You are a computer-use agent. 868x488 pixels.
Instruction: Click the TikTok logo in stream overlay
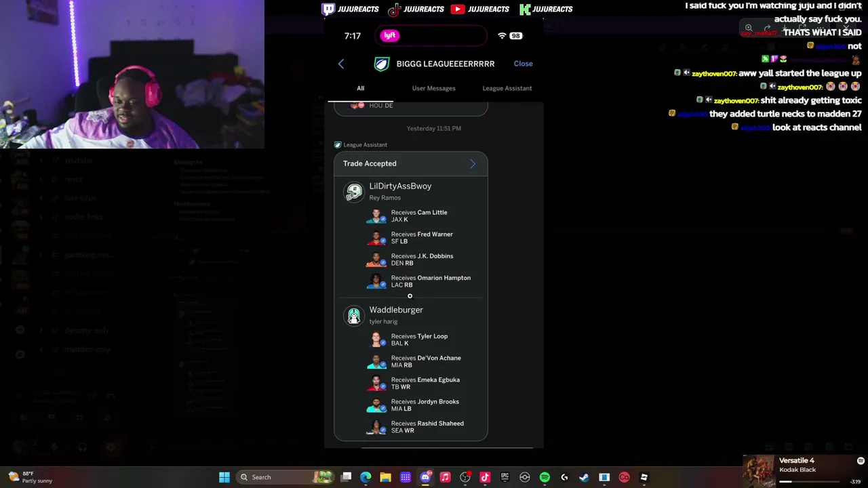click(x=394, y=9)
